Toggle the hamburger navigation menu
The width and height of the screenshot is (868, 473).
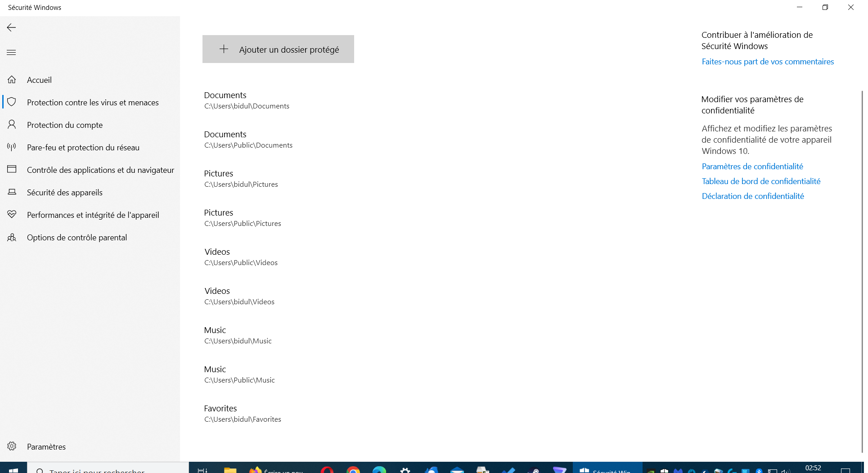pos(11,53)
